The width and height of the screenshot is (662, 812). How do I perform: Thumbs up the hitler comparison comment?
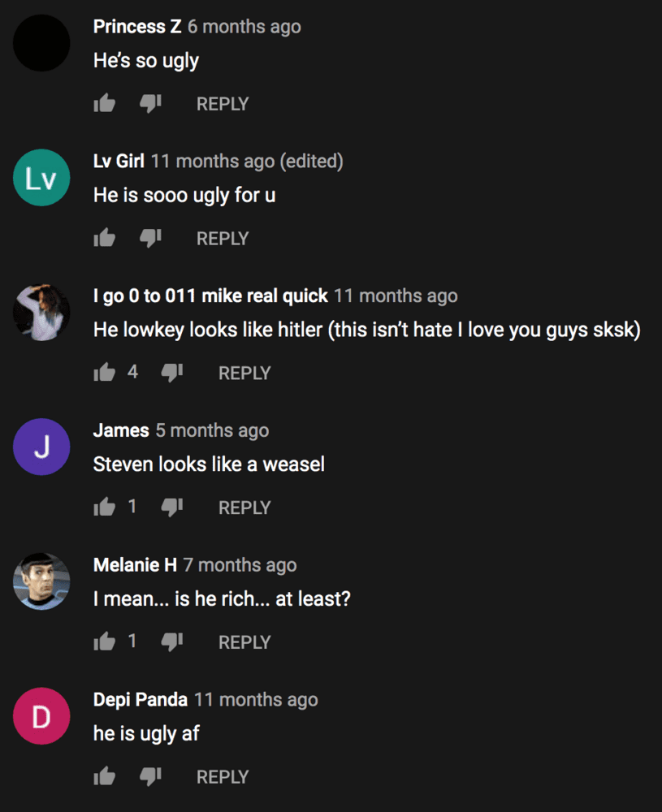coord(104,373)
